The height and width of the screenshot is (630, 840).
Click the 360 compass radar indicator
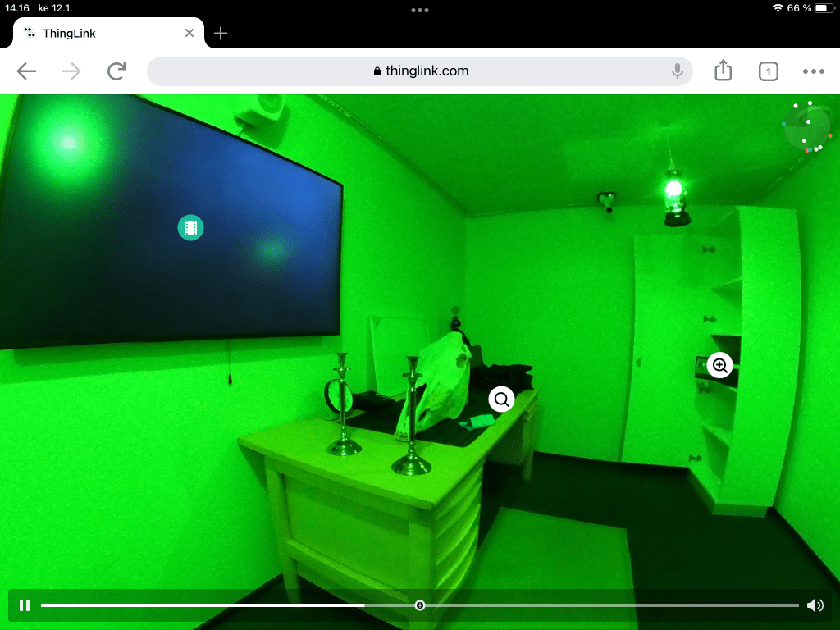pos(807,128)
